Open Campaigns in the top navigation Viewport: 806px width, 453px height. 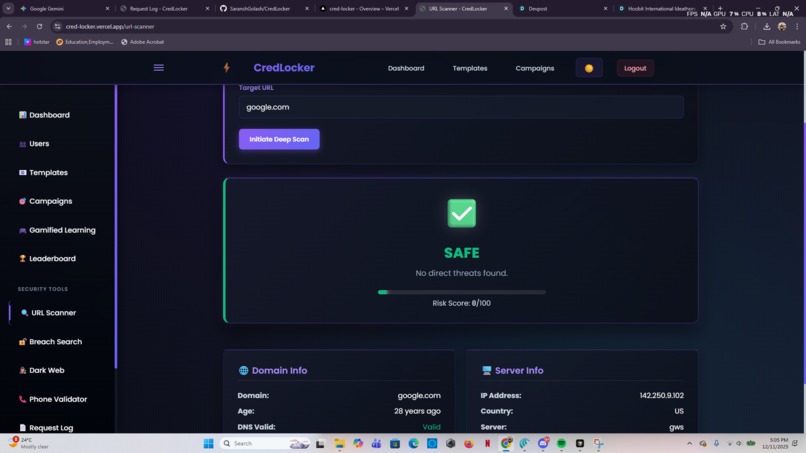[x=535, y=68]
